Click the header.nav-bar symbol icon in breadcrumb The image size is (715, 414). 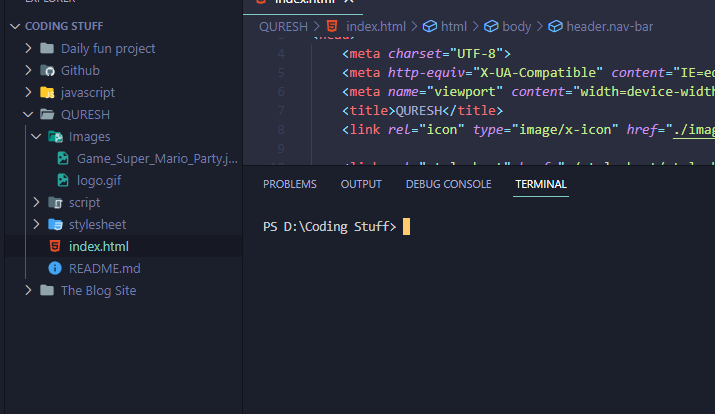[x=555, y=26]
